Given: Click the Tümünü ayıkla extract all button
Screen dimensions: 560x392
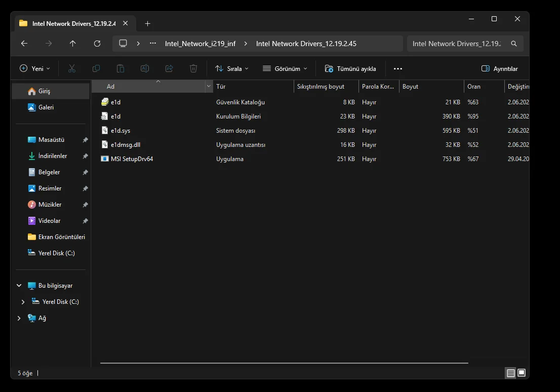Looking at the screenshot, I should click(x=350, y=69).
